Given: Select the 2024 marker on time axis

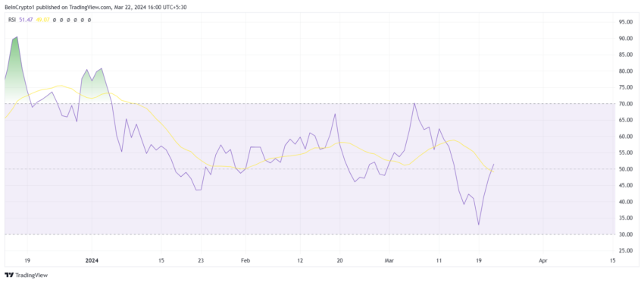Looking at the screenshot, I should (x=92, y=260).
